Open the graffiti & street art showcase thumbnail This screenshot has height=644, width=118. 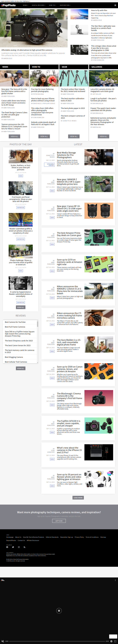click(x=20, y=220)
